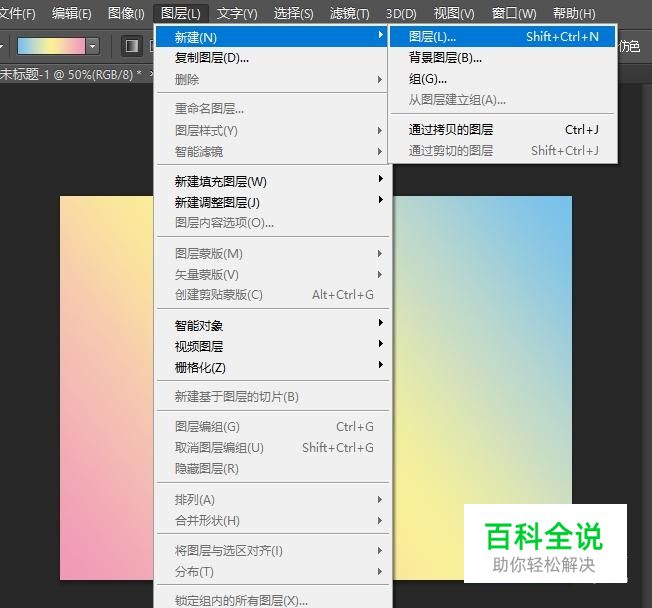Click the arrow beside 栅格化(Z)
The height and width of the screenshot is (608, 652).
[380, 365]
